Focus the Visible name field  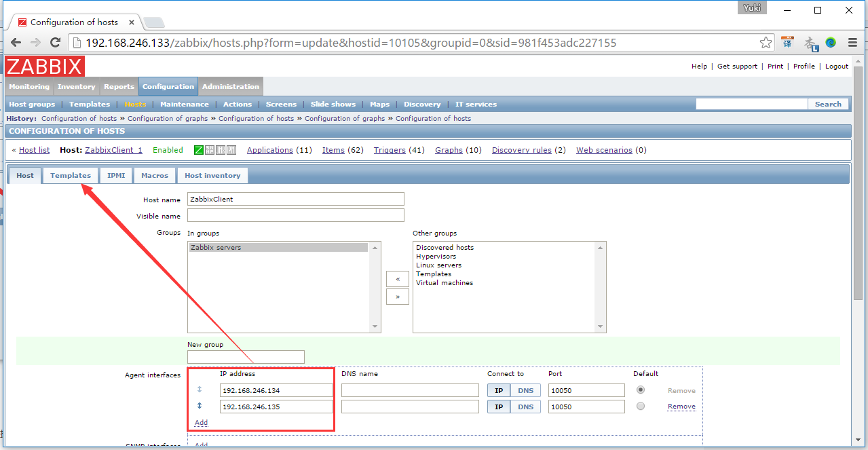tap(296, 215)
